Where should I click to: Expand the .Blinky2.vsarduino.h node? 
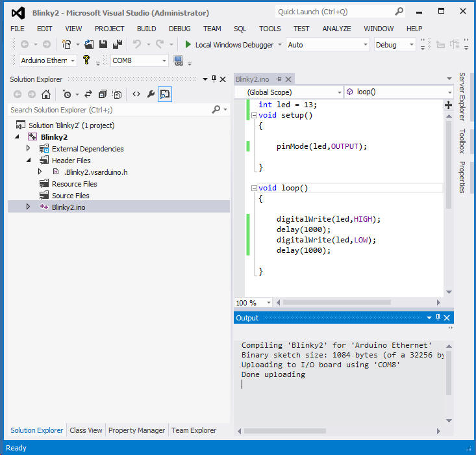40,172
